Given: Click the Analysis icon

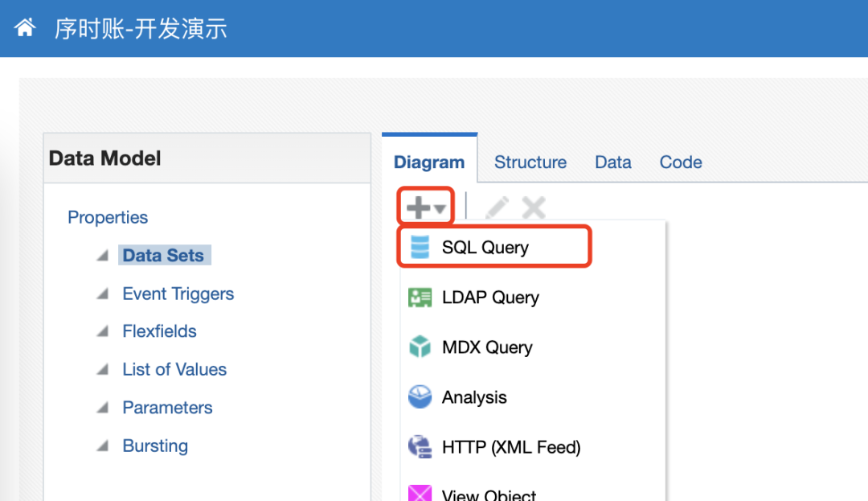Looking at the screenshot, I should click(420, 397).
